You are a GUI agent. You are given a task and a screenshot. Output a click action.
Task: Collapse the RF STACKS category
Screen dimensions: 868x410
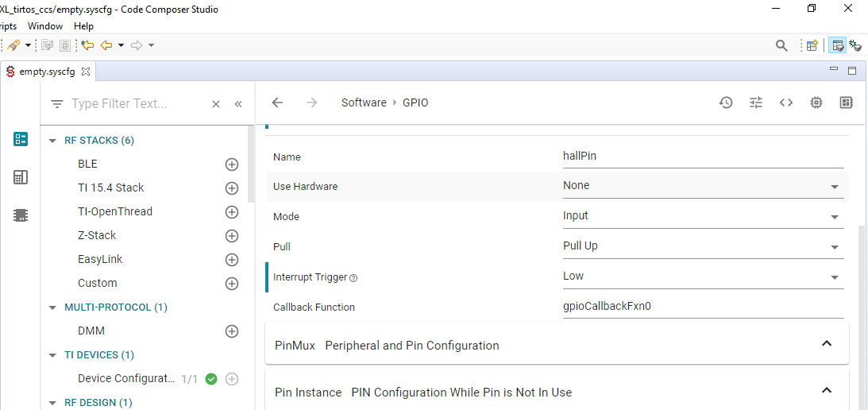(x=53, y=141)
